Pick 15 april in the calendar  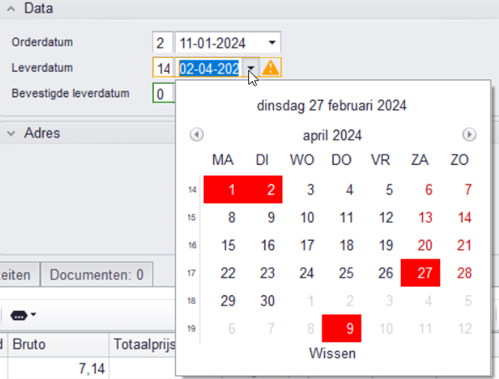pyautogui.click(x=229, y=245)
